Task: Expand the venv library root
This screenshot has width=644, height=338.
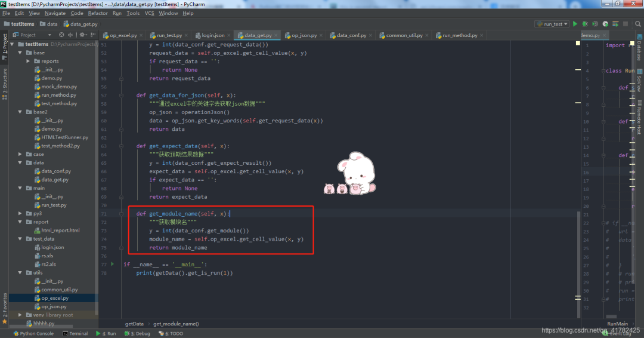Action: coord(20,315)
